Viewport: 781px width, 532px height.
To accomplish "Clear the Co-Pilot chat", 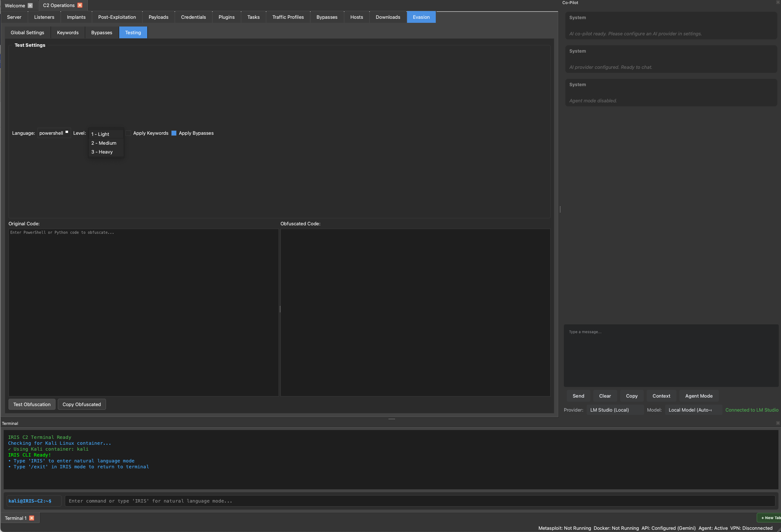I will (x=605, y=396).
